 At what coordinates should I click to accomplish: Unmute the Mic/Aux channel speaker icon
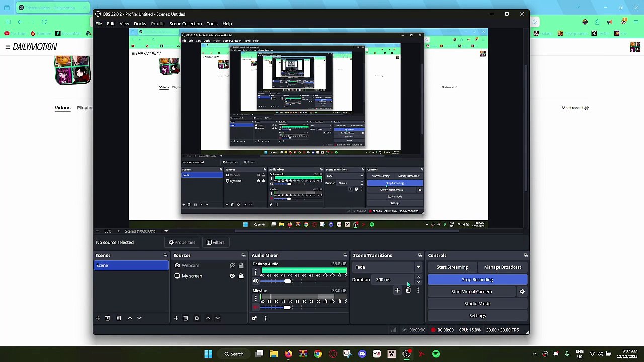(x=256, y=307)
